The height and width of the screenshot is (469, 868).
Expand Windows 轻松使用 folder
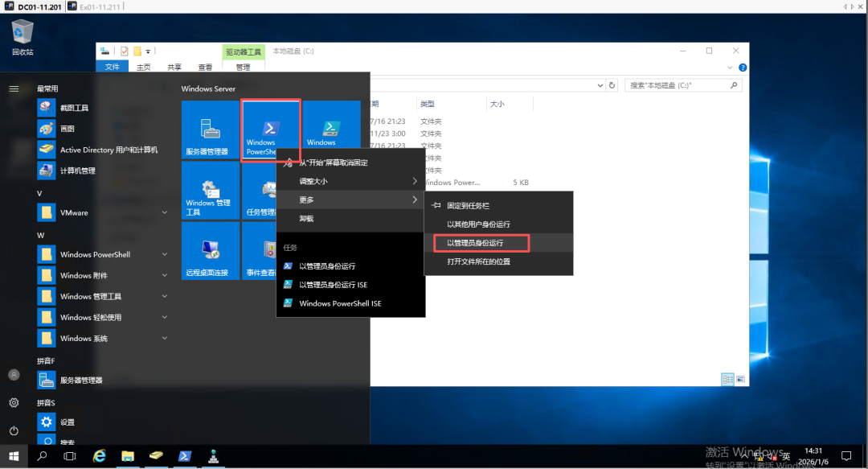click(x=165, y=317)
